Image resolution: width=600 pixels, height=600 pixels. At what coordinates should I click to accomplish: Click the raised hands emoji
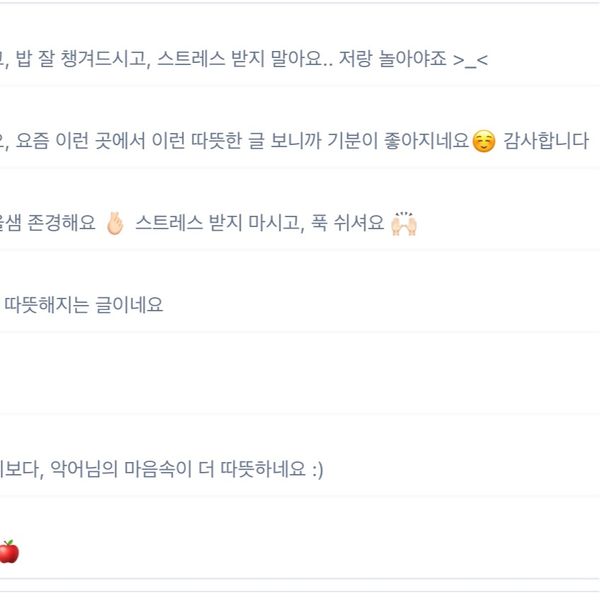(x=404, y=224)
